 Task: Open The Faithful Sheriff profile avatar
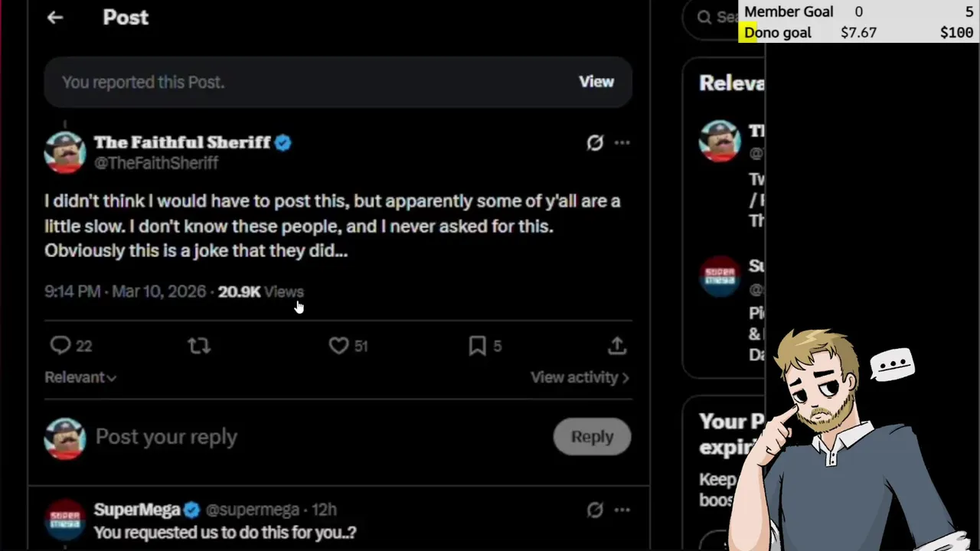coord(65,152)
